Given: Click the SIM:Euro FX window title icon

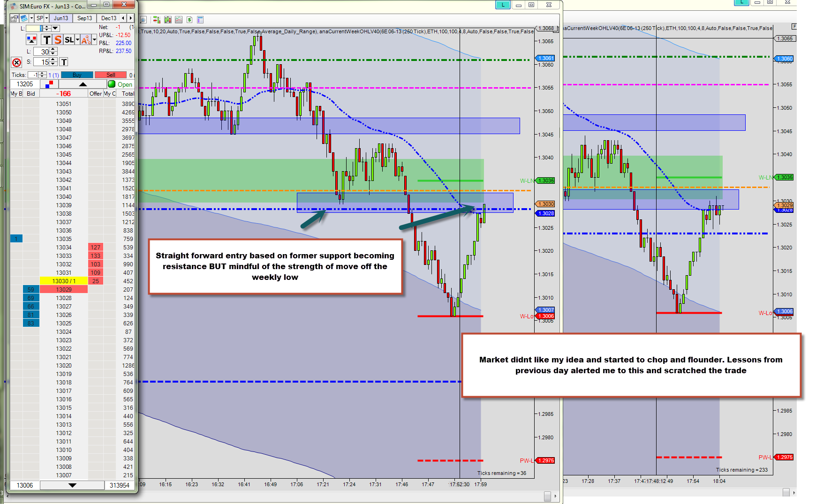Looking at the screenshot, I should coord(13,6).
